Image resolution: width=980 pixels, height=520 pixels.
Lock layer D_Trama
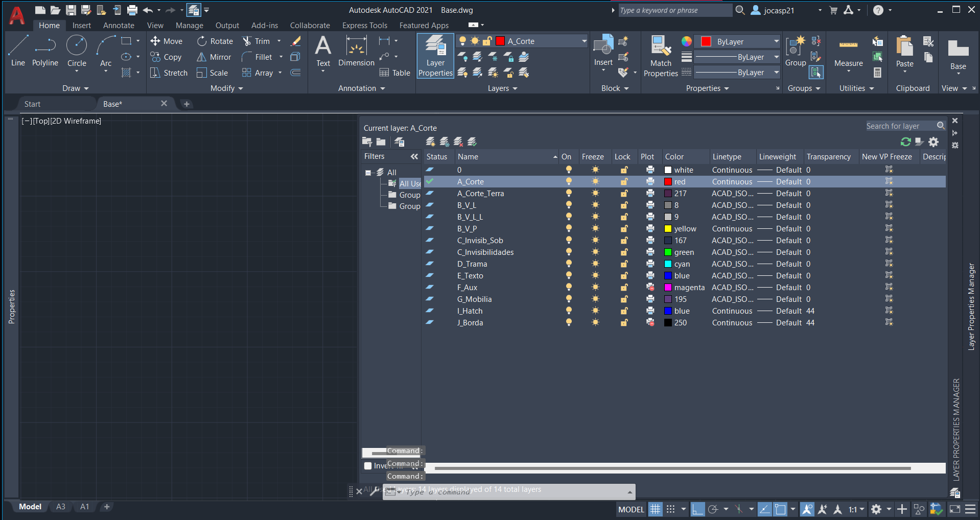(624, 264)
